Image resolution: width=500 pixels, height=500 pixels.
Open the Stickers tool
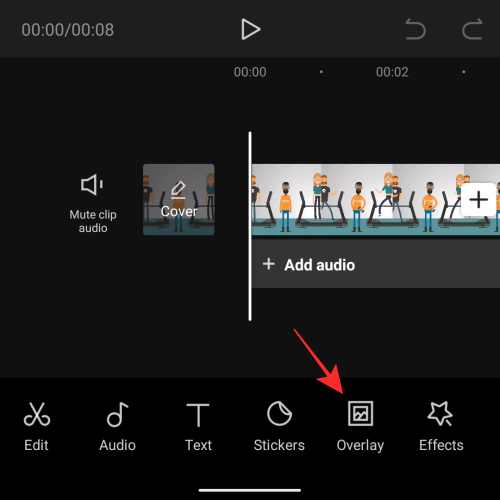[x=279, y=427]
